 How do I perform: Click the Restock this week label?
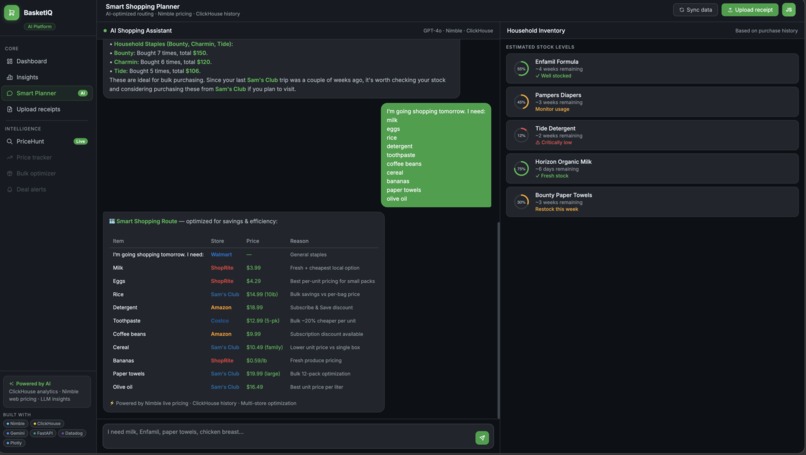click(556, 209)
